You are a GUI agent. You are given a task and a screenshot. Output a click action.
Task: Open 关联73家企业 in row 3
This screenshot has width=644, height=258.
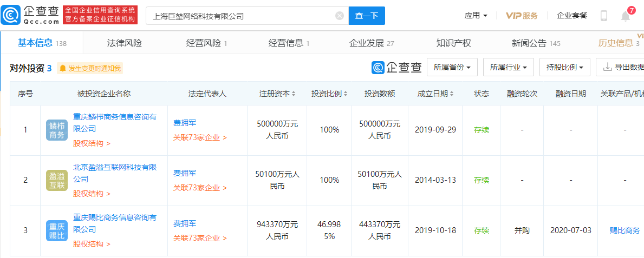click(x=200, y=237)
